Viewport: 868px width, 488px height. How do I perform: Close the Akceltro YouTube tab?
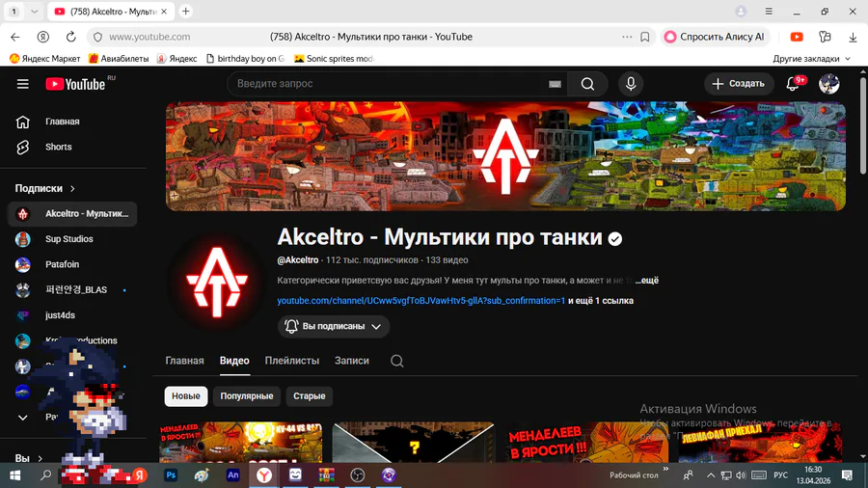(x=164, y=11)
